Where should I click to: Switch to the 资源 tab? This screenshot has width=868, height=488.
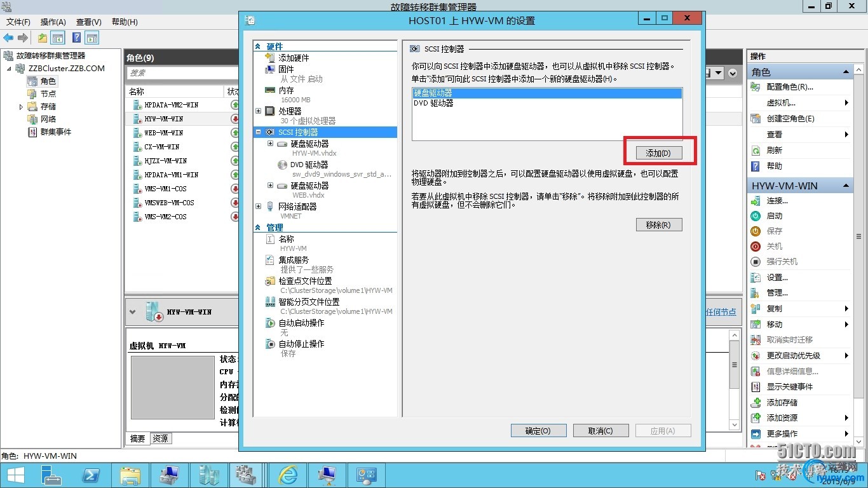point(161,438)
